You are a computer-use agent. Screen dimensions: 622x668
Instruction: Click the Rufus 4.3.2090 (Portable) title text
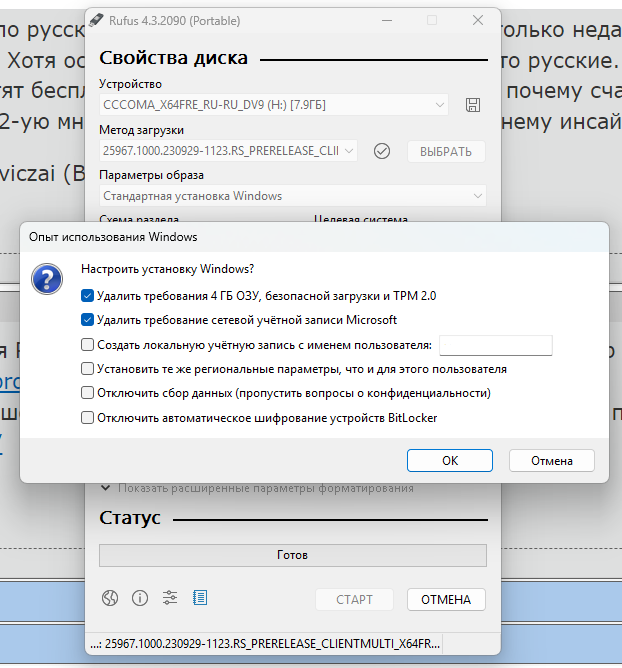pyautogui.click(x=175, y=20)
